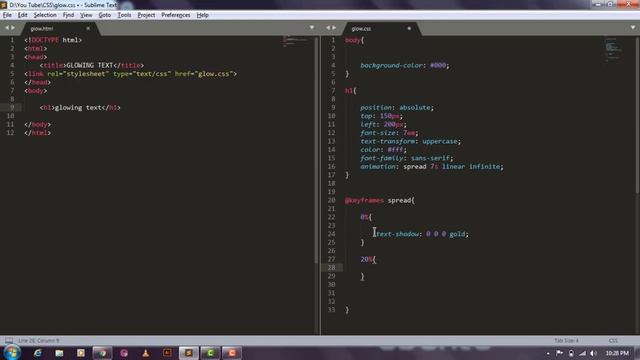Click the 10:28 PM system clock
The width and height of the screenshot is (640, 360).
pos(617,353)
